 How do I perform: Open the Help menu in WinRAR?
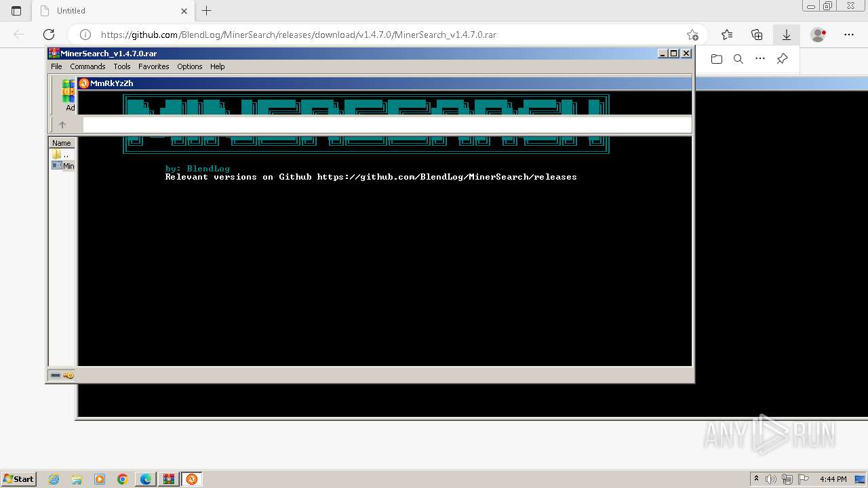point(217,66)
